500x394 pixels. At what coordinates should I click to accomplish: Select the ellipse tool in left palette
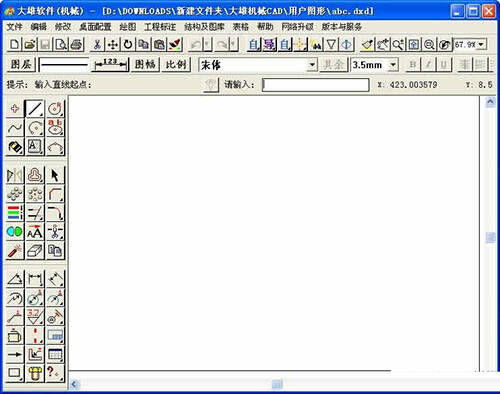(55, 128)
